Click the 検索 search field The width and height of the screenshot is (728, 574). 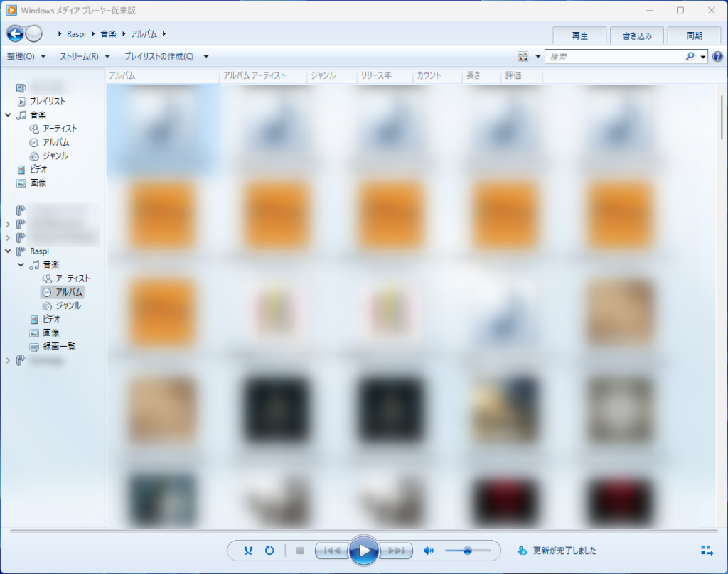(615, 57)
